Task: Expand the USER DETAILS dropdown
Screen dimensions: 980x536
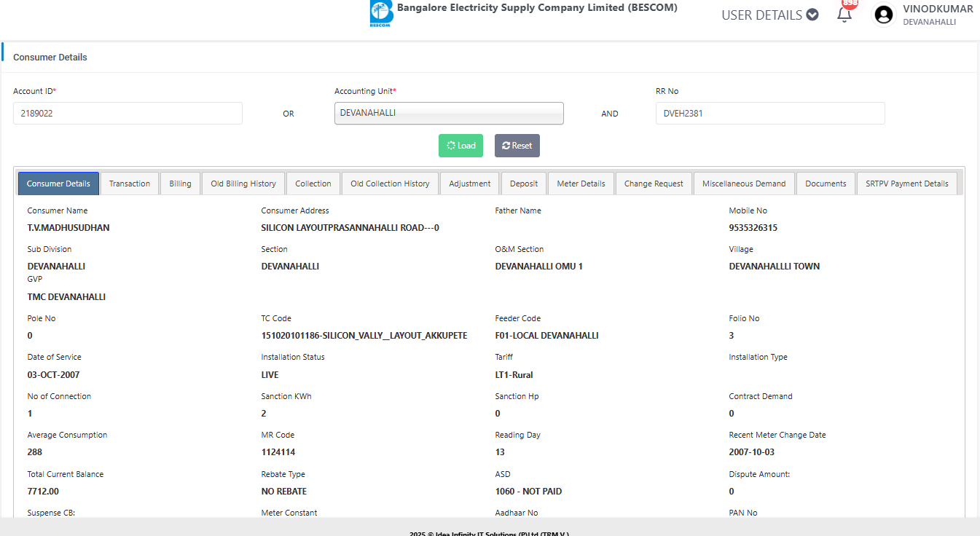Action: (x=769, y=15)
